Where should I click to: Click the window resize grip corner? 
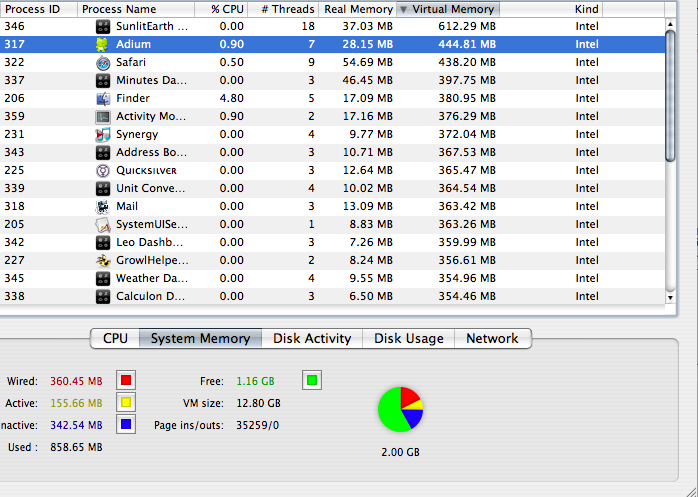[x=690, y=491]
